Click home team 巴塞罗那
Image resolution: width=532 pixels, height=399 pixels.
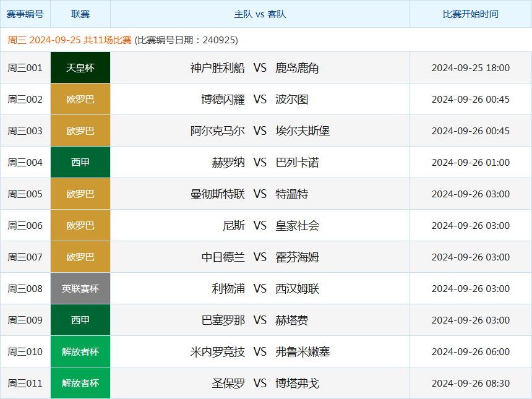coord(223,320)
